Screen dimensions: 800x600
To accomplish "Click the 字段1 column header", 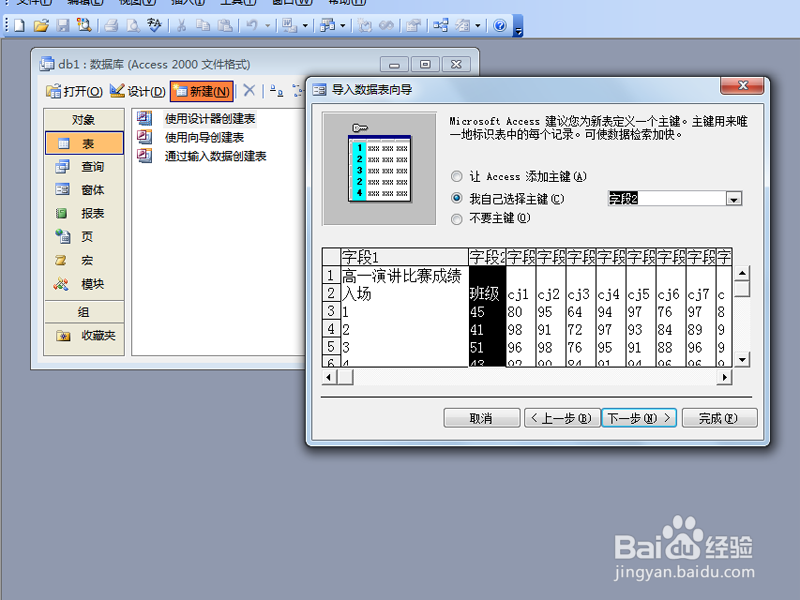I will pyautogui.click(x=404, y=257).
